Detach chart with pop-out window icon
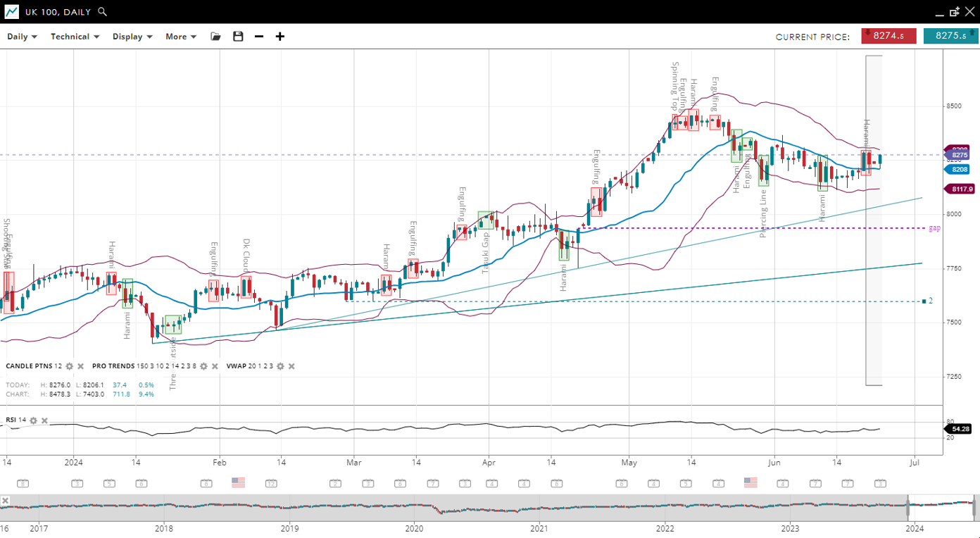This screenshot has width=980, height=538. click(955, 12)
